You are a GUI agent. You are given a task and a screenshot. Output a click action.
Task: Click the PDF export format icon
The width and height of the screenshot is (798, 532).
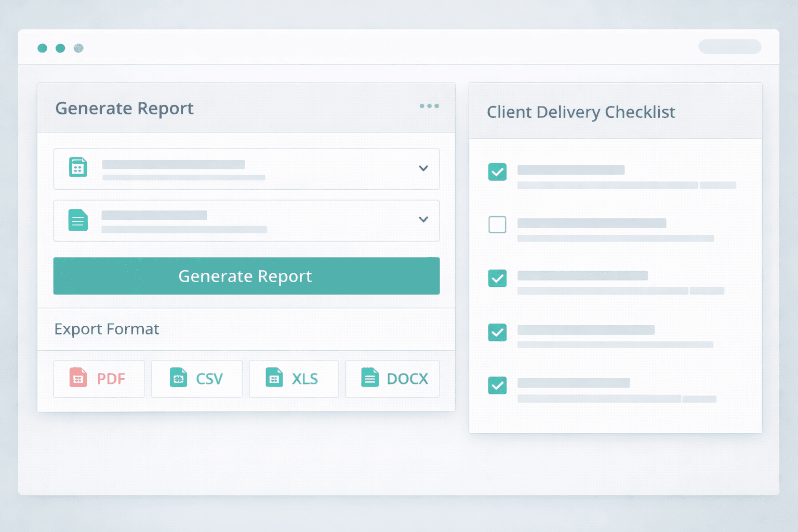pyautogui.click(x=78, y=379)
